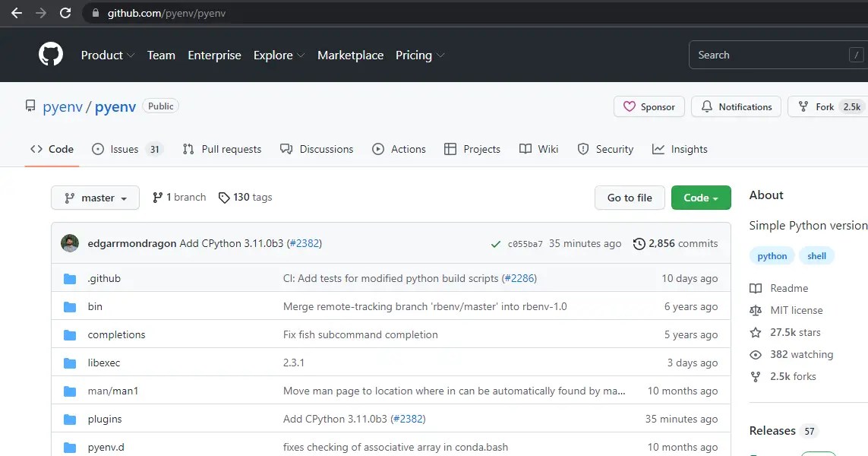
Task: View the 2,856 commits history
Action: point(675,244)
